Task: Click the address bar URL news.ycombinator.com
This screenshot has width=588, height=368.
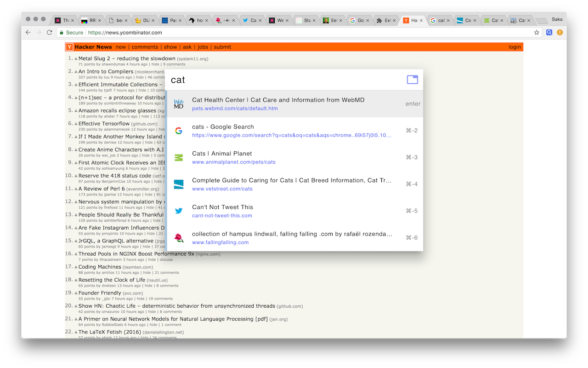Action: pyautogui.click(x=124, y=33)
